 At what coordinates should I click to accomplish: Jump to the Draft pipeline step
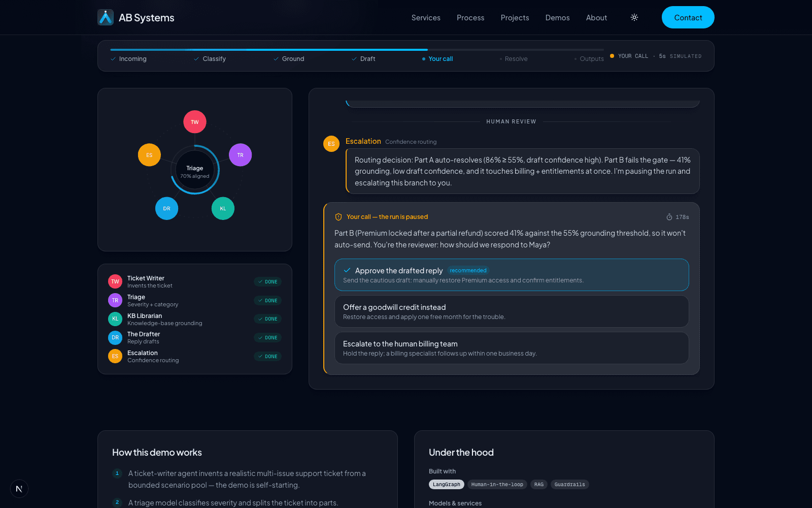pyautogui.click(x=363, y=59)
